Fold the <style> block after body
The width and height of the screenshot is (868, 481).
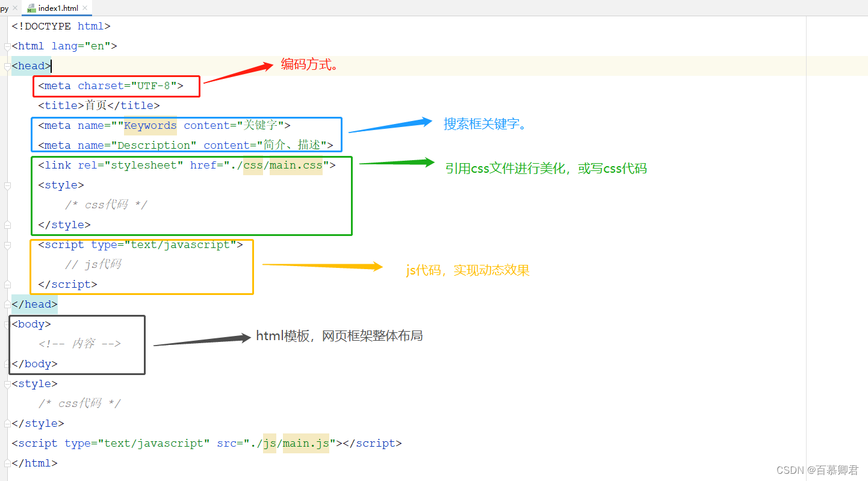pos(7,384)
